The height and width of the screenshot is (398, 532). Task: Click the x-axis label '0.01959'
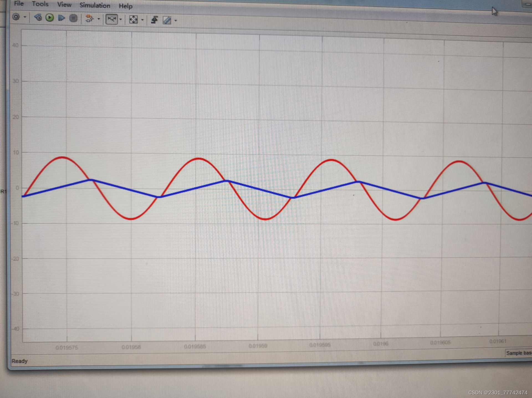pos(258,346)
